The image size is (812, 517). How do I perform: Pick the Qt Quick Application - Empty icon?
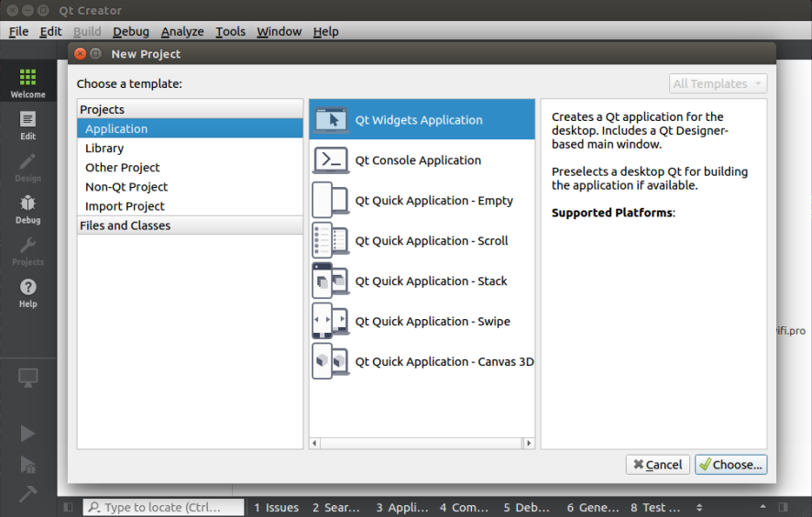[x=330, y=201]
